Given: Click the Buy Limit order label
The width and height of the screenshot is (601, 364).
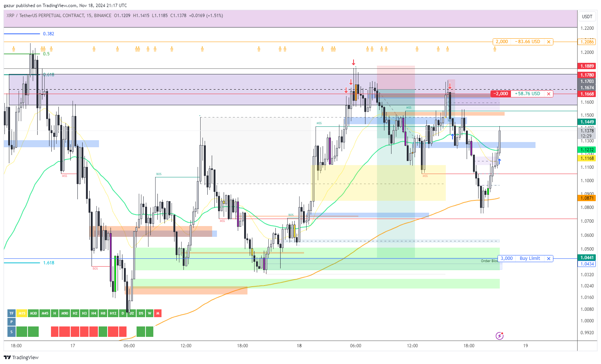Looking at the screenshot, I should (530, 258).
